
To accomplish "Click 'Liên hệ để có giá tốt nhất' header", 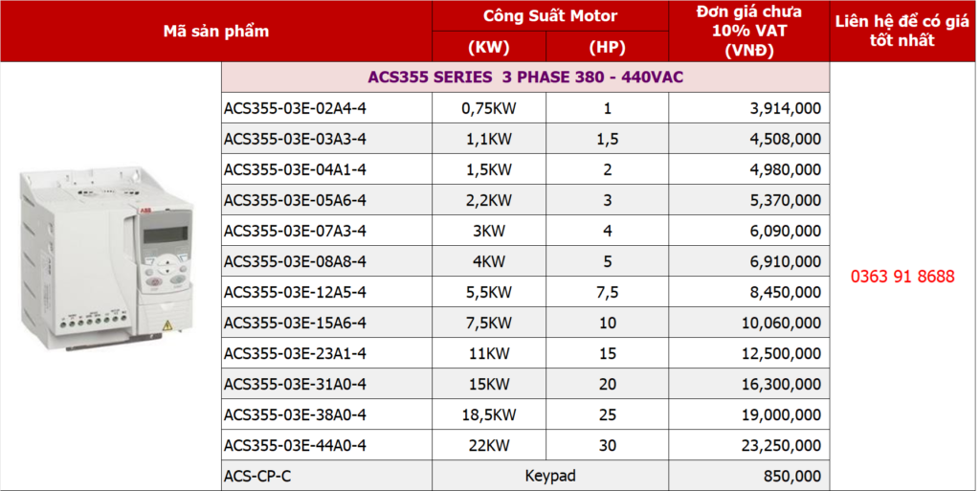I will click(902, 31).
